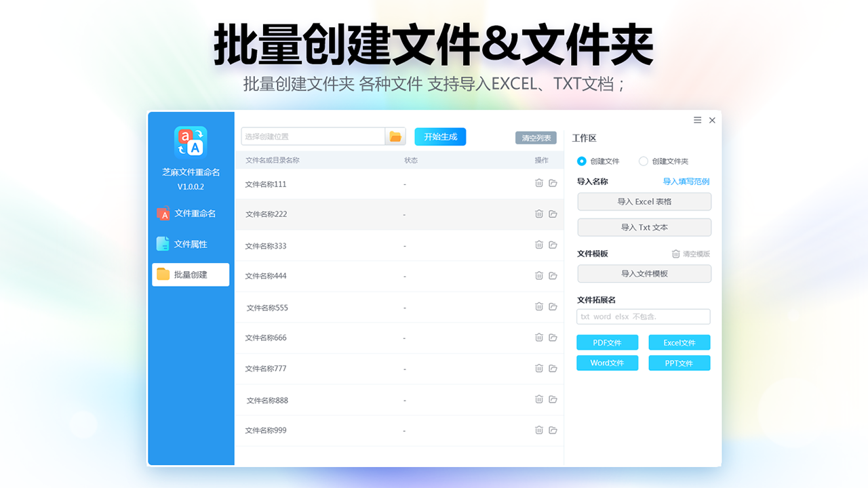This screenshot has height=488, width=868.
Task: Open folder for 文件名称555 row
Action: click(553, 306)
